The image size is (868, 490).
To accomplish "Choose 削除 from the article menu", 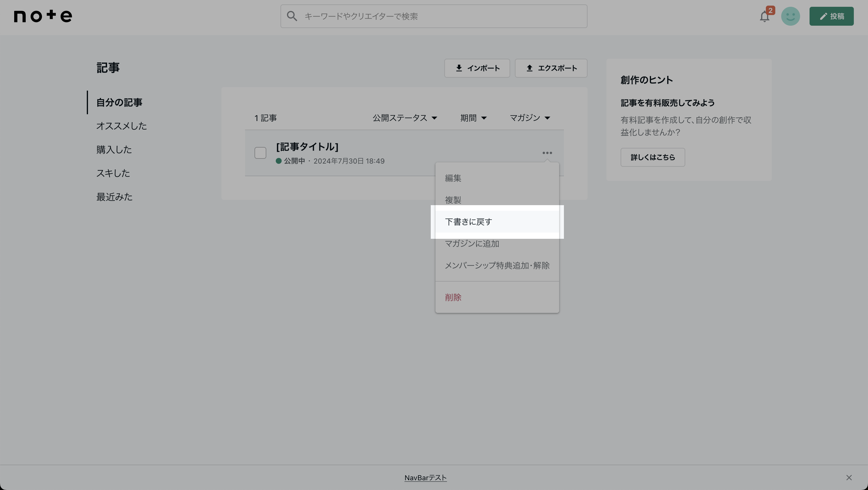I will point(497,297).
